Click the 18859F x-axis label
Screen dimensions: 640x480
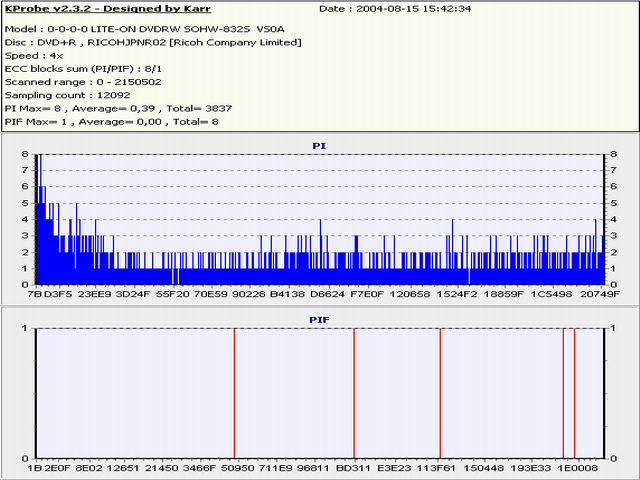pos(503,294)
